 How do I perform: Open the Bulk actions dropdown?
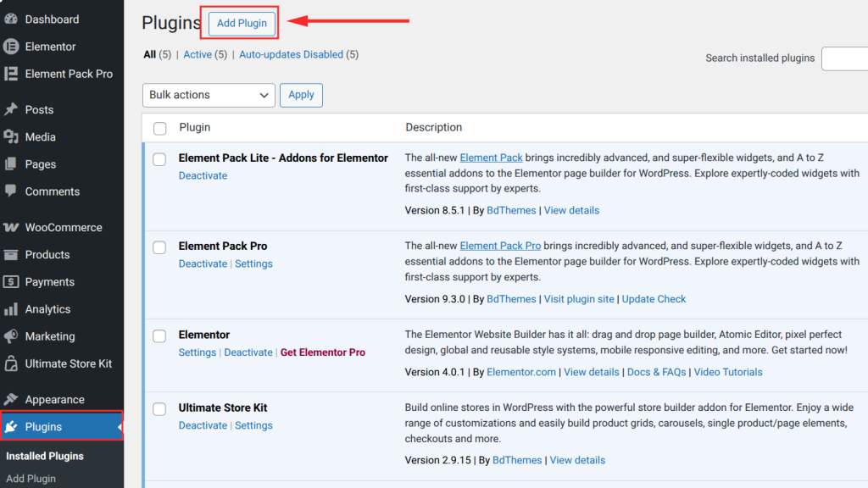click(208, 95)
